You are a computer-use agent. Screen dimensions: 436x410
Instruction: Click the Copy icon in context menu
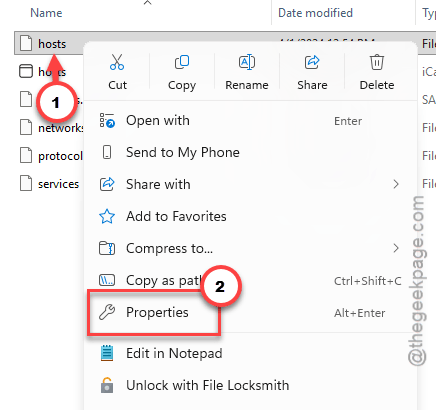click(x=182, y=62)
